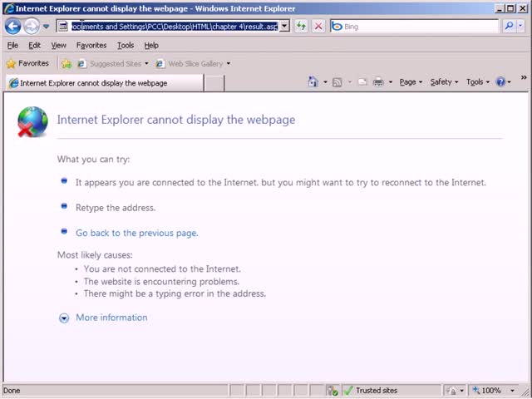Follow Go back to the previous page link
This screenshot has width=532, height=399.
pos(136,233)
